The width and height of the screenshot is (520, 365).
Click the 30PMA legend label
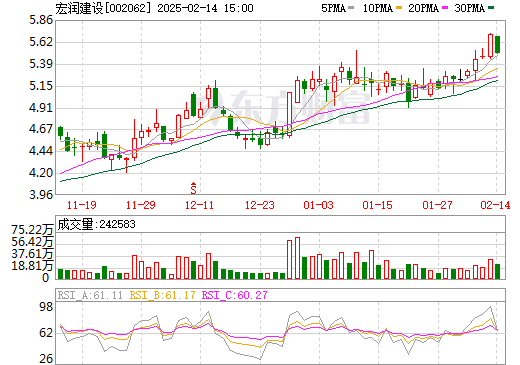coord(469,8)
